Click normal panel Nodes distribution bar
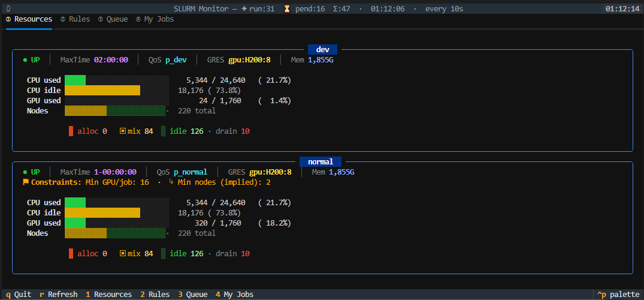Viewport: 644px width, 300px height. pyautogui.click(x=116, y=233)
